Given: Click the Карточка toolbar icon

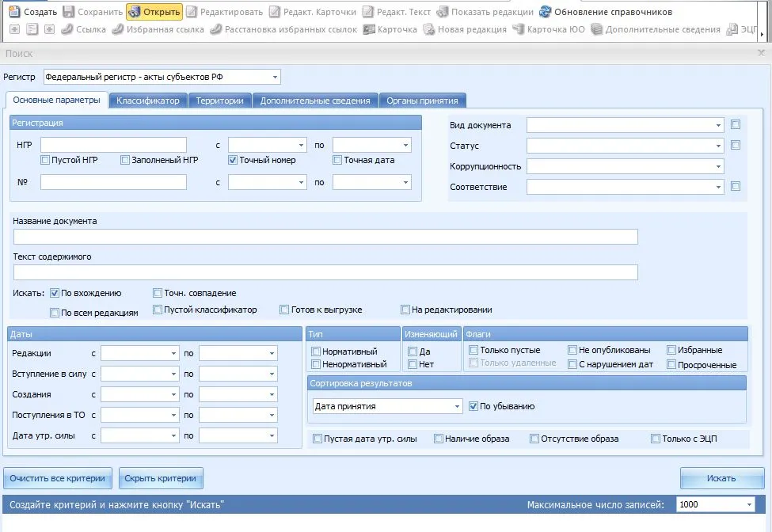Looking at the screenshot, I should [369, 29].
